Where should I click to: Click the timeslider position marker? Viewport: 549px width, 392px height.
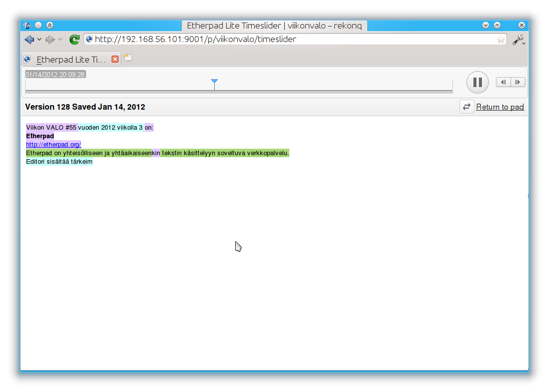point(214,84)
